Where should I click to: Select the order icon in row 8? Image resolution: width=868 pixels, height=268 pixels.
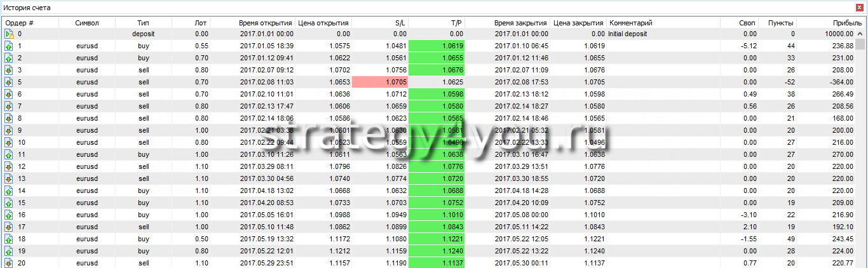click(x=9, y=118)
